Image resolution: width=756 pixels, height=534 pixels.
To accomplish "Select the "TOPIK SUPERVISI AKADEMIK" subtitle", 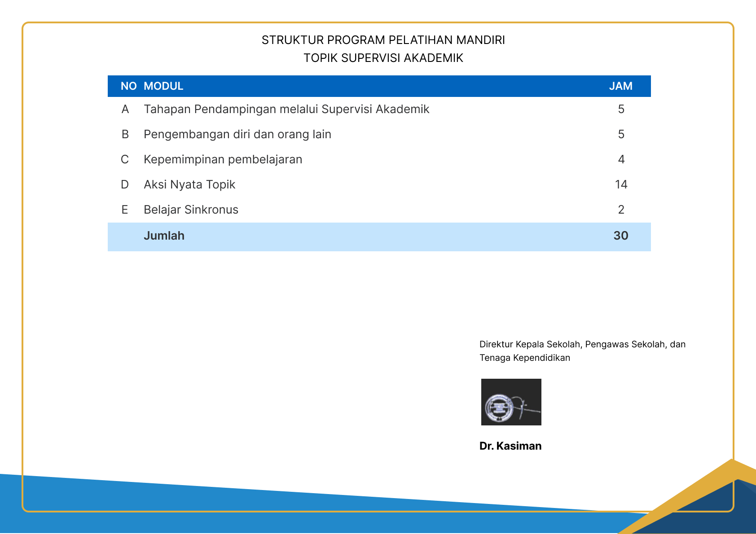I will pyautogui.click(x=383, y=58).
